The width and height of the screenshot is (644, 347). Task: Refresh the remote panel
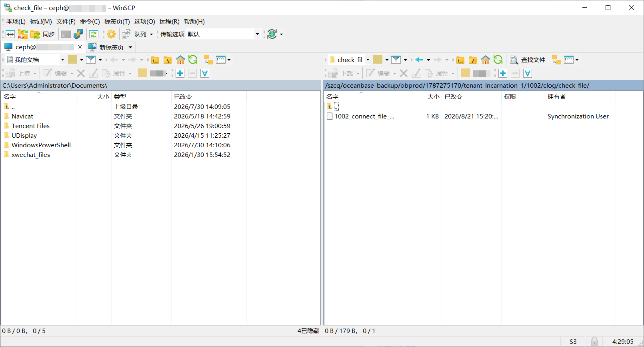tap(498, 60)
